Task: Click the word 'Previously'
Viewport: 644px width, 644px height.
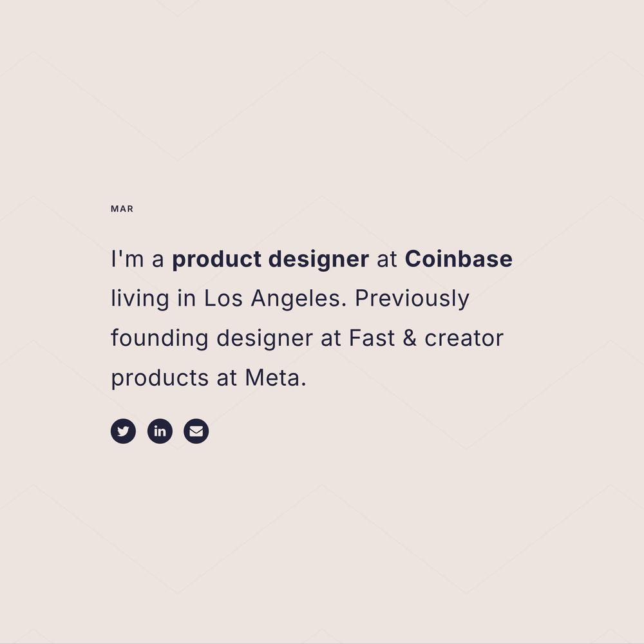Action: point(412,299)
